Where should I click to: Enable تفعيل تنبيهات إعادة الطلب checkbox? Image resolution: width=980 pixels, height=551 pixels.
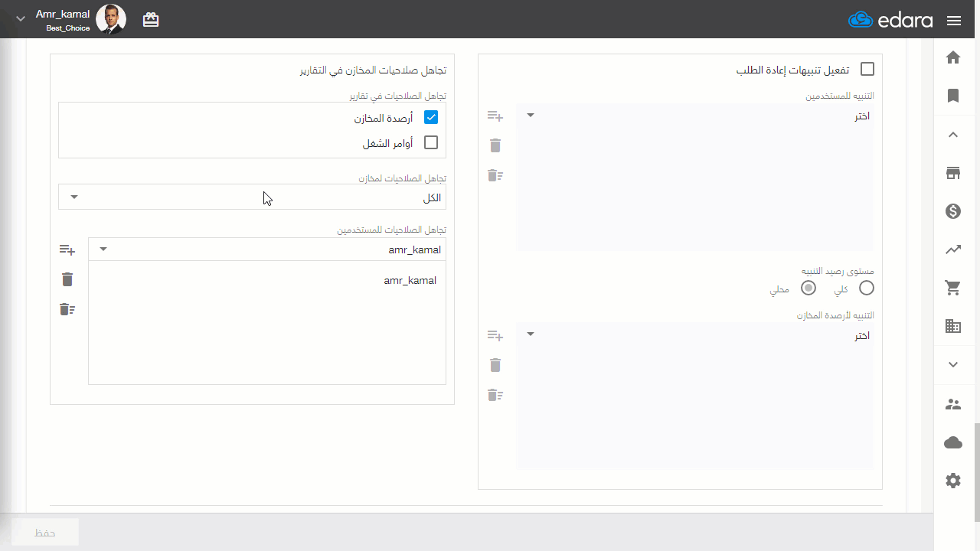click(867, 69)
